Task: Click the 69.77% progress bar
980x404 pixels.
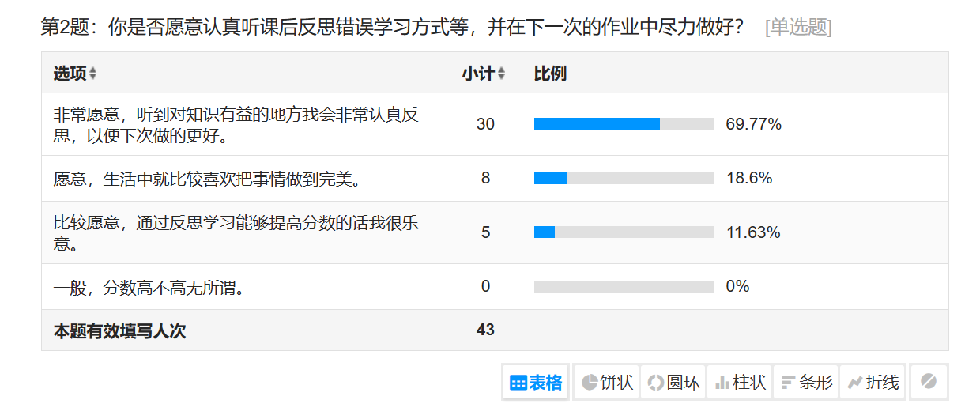Action: pyautogui.click(x=624, y=124)
